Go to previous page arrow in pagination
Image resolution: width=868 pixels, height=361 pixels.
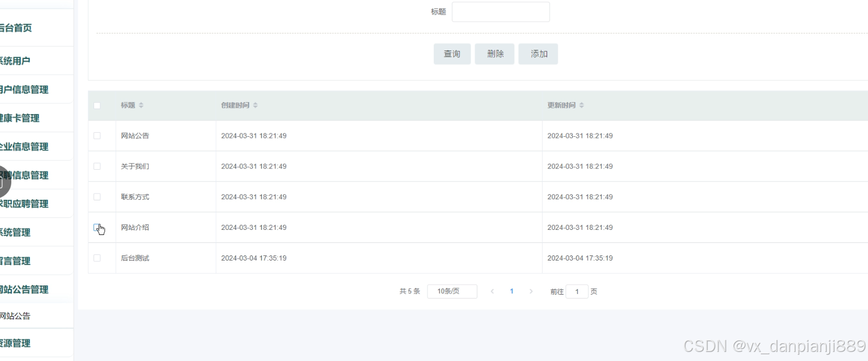[x=492, y=291]
